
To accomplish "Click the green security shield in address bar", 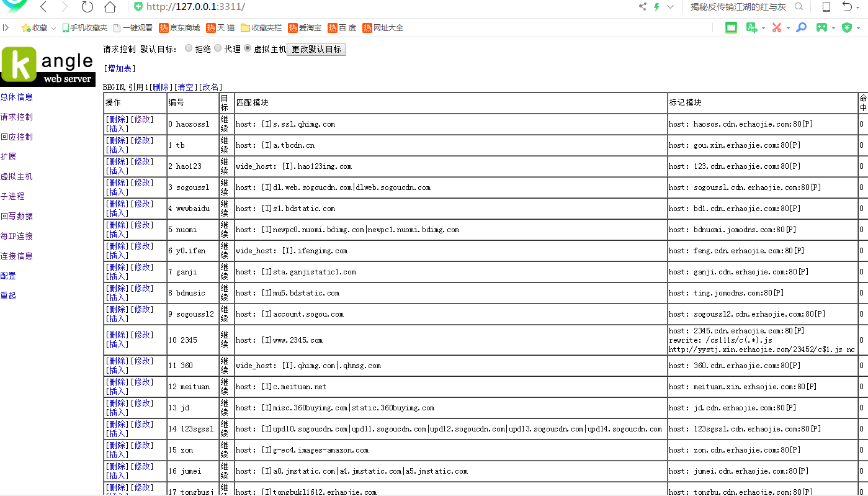I will 138,7.
